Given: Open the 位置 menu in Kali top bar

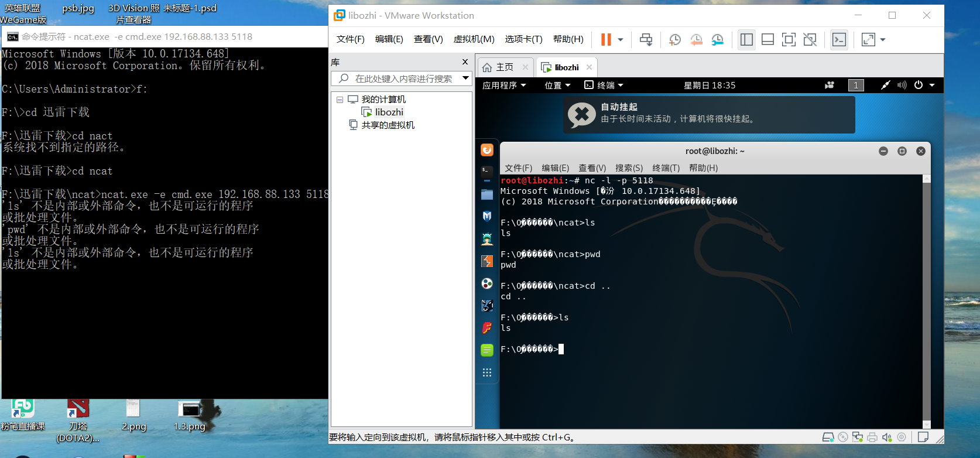Looking at the screenshot, I should [557, 86].
